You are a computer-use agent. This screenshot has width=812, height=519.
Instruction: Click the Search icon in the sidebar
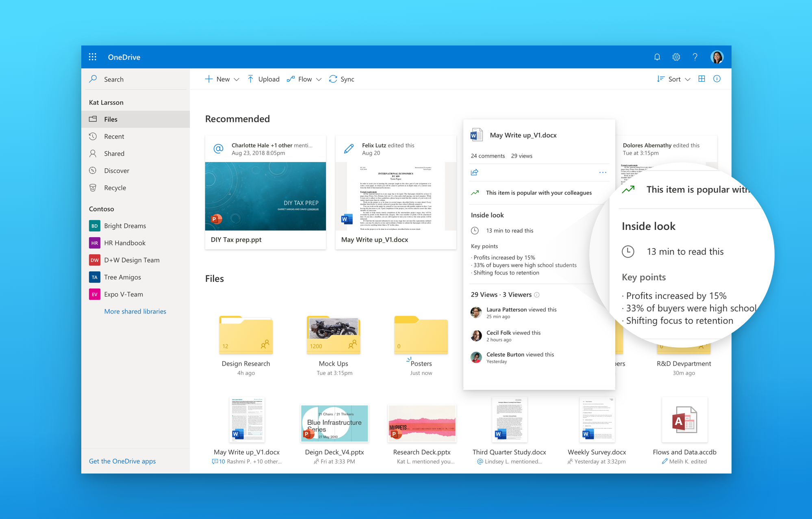(93, 79)
